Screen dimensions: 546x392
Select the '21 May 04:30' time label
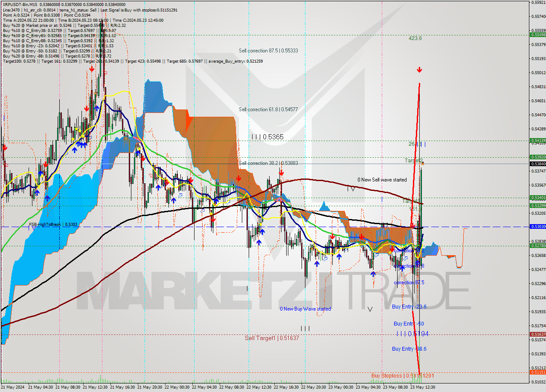click(x=40, y=387)
